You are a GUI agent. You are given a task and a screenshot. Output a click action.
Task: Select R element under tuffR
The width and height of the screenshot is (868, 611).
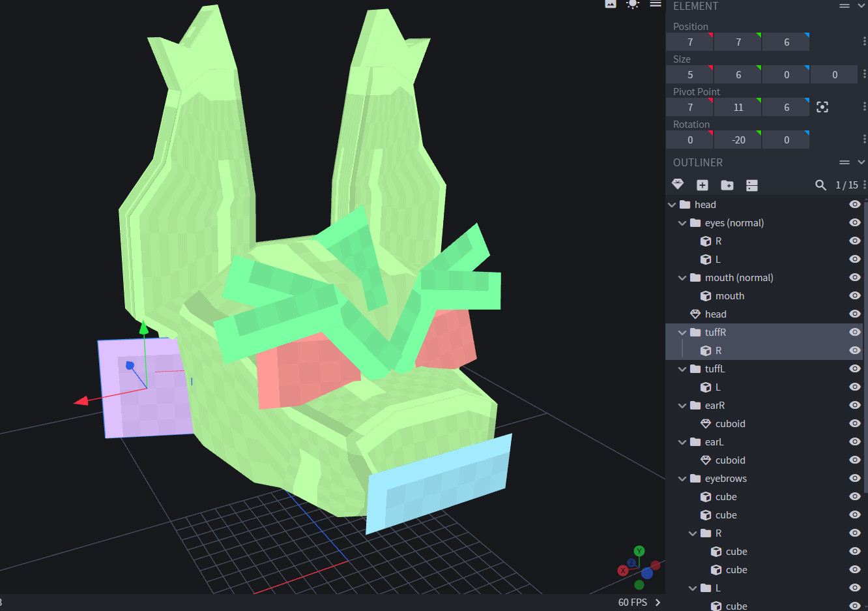(x=764, y=351)
